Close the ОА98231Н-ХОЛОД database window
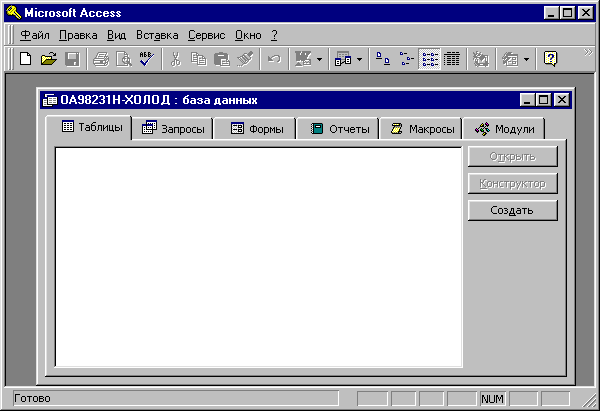 click(561, 100)
